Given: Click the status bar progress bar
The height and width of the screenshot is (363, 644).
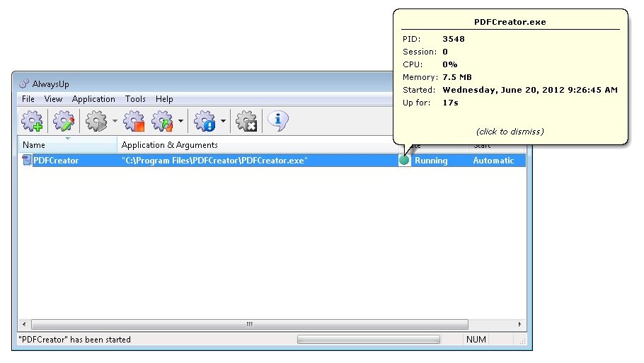Looking at the screenshot, I should (x=369, y=339).
